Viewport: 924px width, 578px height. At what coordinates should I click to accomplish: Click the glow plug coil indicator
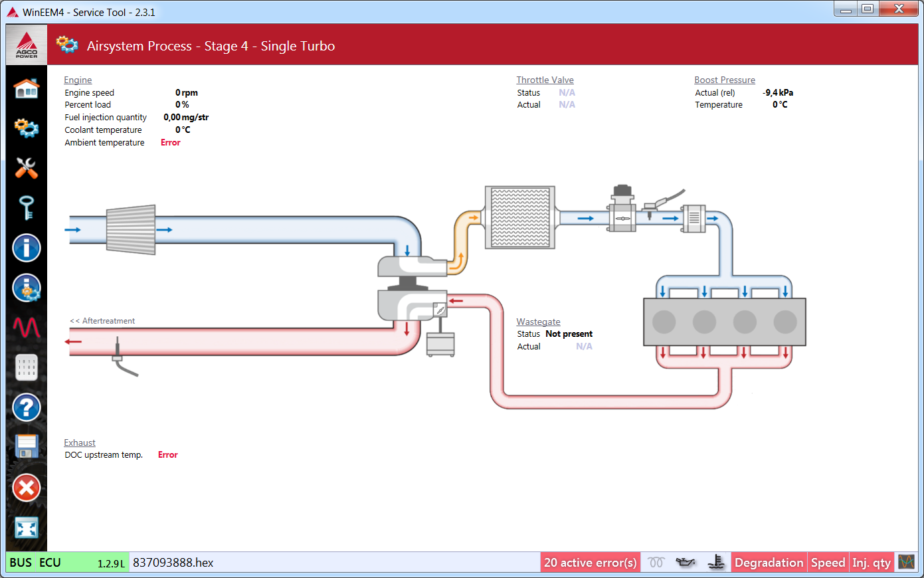(656, 563)
